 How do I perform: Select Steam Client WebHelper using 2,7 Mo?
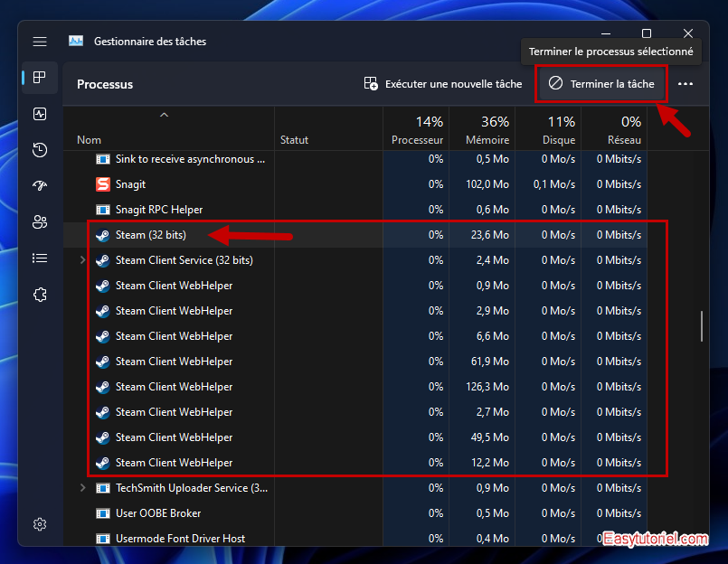tap(355, 412)
